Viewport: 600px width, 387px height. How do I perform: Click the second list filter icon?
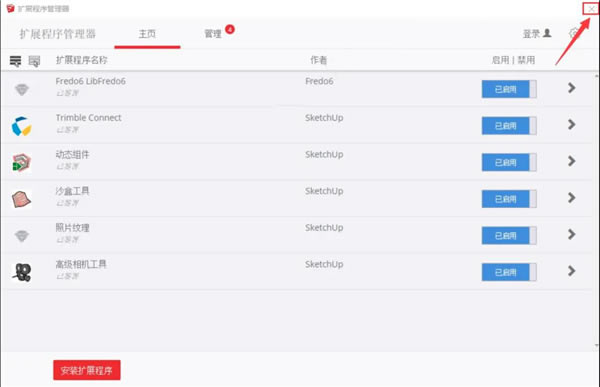pyautogui.click(x=34, y=61)
